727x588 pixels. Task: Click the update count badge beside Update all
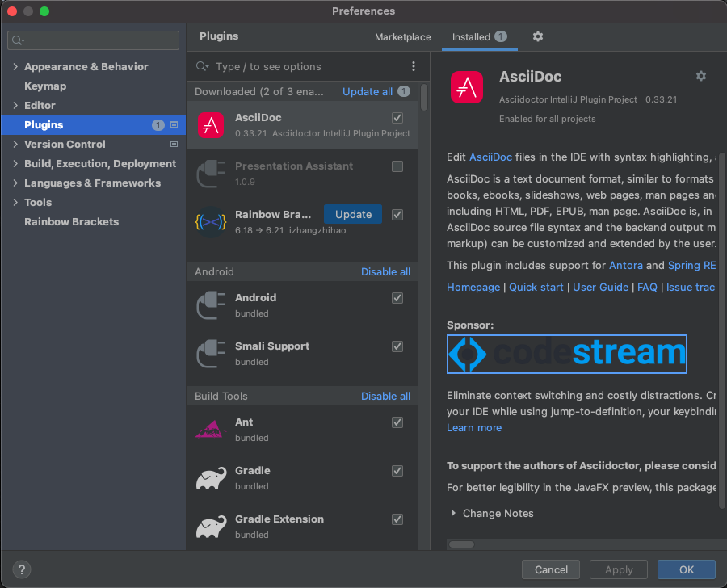coord(404,91)
